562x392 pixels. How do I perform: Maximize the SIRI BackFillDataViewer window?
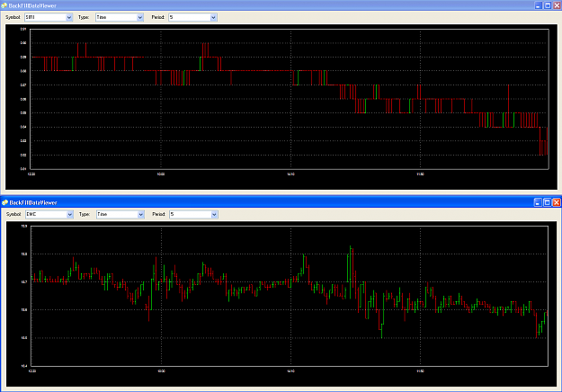tap(548, 5)
